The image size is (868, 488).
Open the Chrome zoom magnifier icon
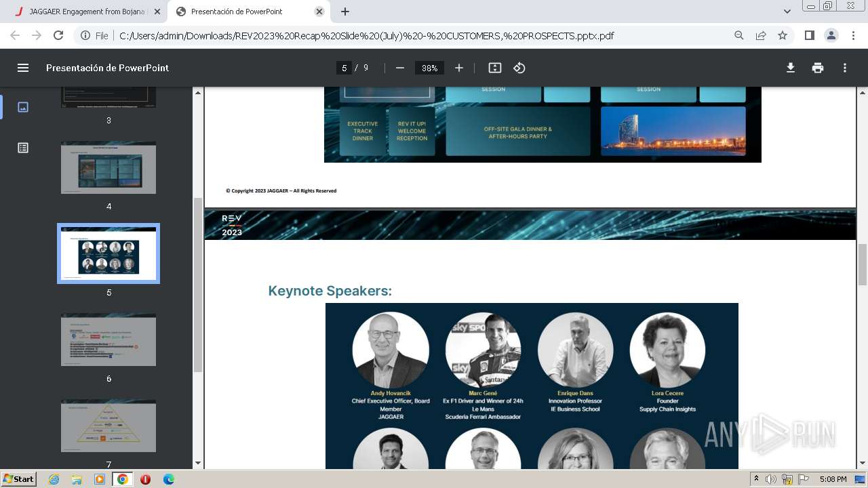coord(739,35)
